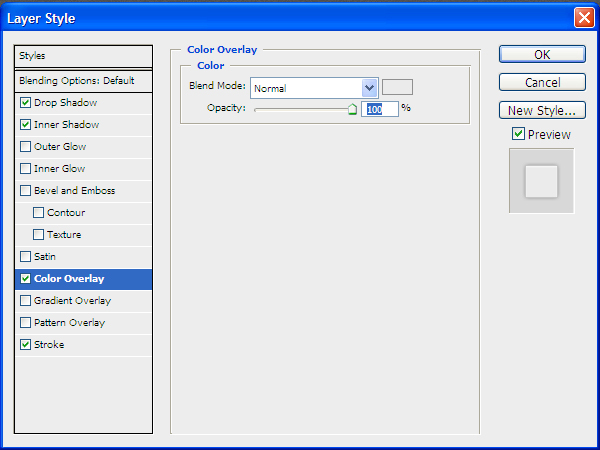Open the Blend Mode dropdown
The height and width of the screenshot is (450, 600).
[314, 88]
